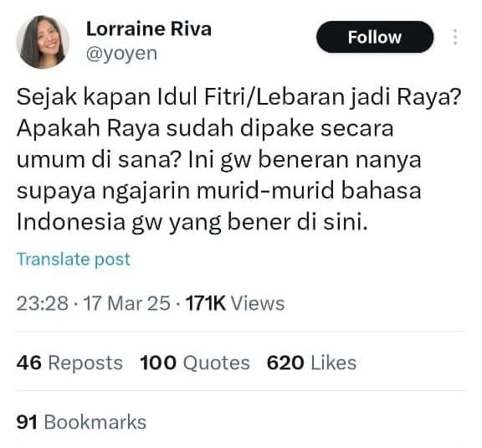This screenshot has width=482, height=448.
Task: Open the @yoyen handle profile
Action: pyautogui.click(x=121, y=54)
